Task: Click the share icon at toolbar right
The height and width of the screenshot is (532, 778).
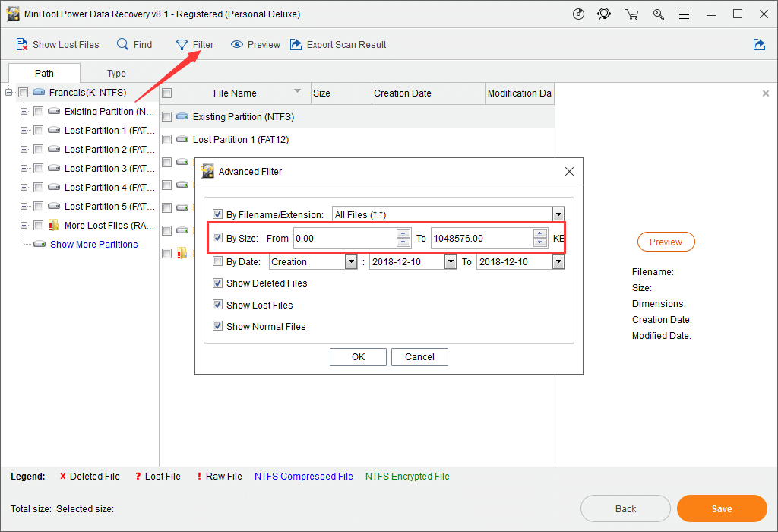Action: click(759, 45)
